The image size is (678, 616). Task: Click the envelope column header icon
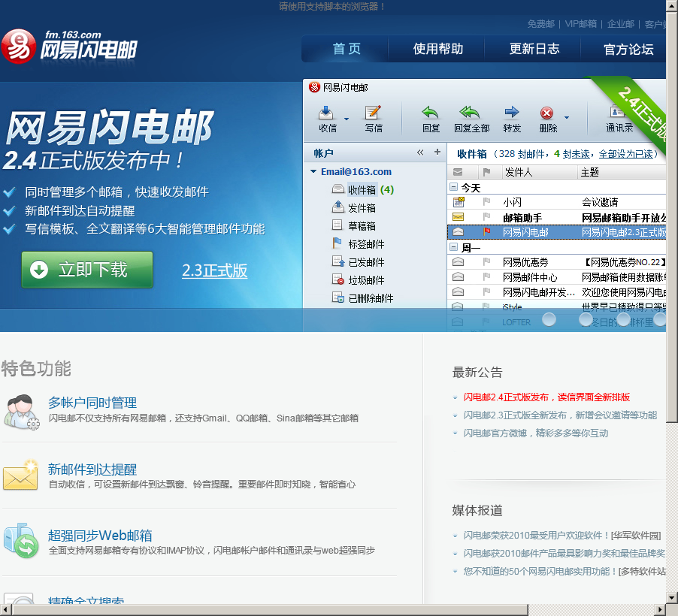point(458,172)
